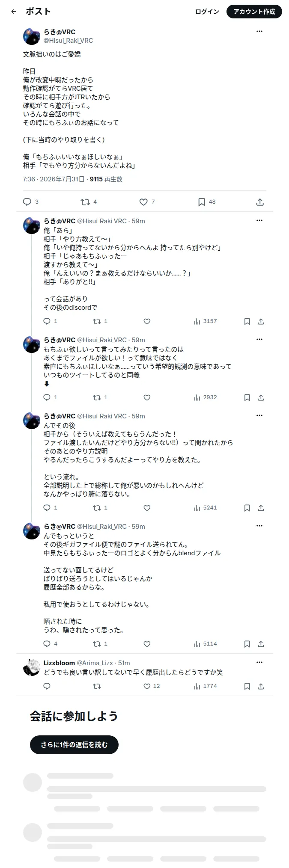Image resolution: width=289 pixels, height=868 pixels.
Task: Share the main post via share icon
Action: [260, 202]
